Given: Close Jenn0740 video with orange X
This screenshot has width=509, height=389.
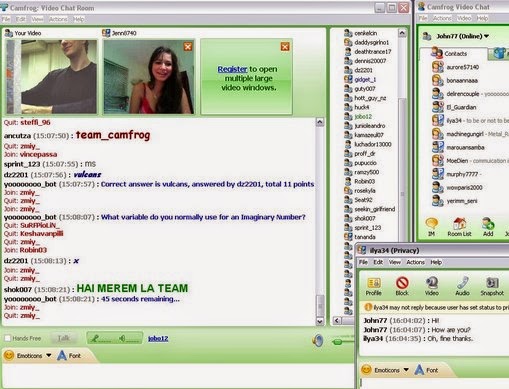Looking at the screenshot, I should coord(188,47).
